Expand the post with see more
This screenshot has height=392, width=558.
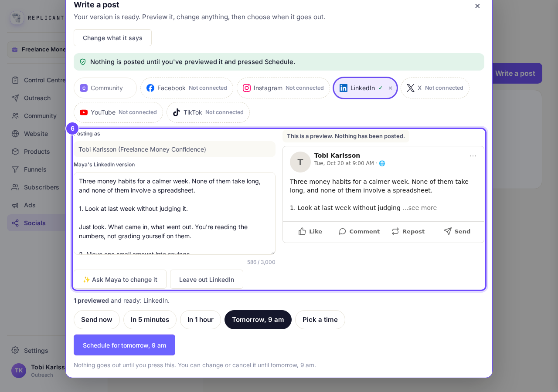419,208
